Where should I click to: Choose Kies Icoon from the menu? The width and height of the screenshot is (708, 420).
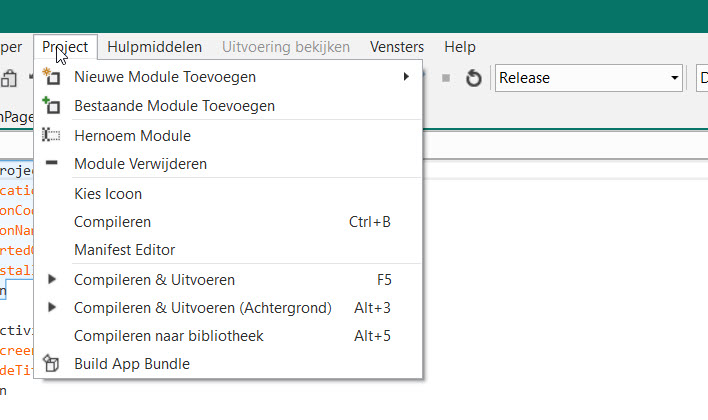pos(108,193)
